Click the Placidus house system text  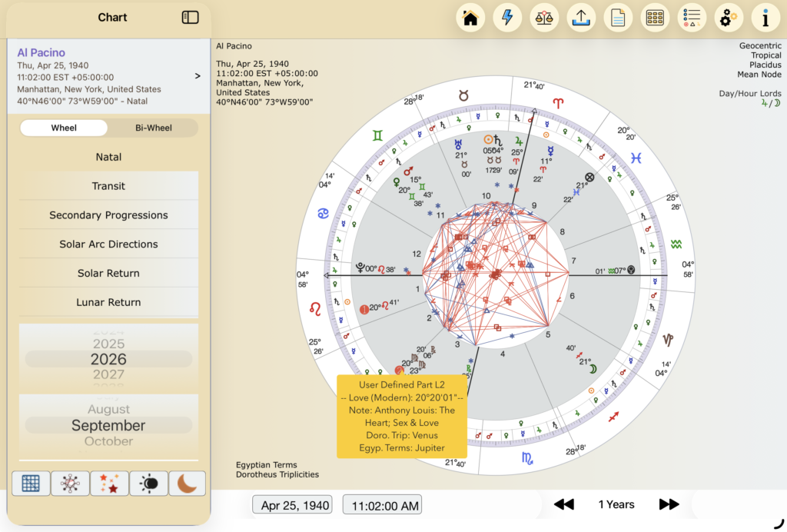(765, 65)
